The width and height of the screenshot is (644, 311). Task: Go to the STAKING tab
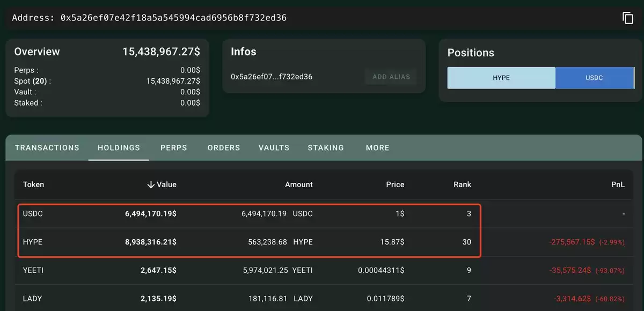coord(326,147)
